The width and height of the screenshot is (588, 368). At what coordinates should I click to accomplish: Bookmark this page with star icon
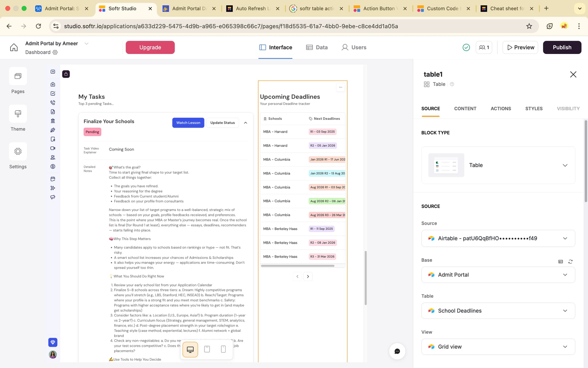(529, 26)
